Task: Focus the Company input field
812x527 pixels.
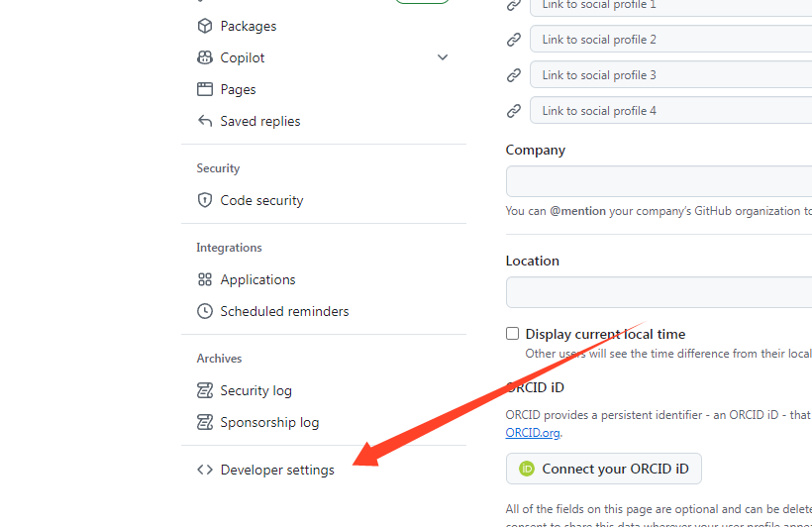Action: tap(660, 181)
